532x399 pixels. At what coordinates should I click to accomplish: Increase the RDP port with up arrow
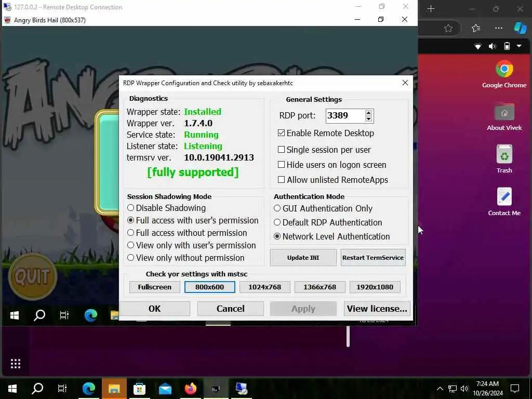(368, 113)
